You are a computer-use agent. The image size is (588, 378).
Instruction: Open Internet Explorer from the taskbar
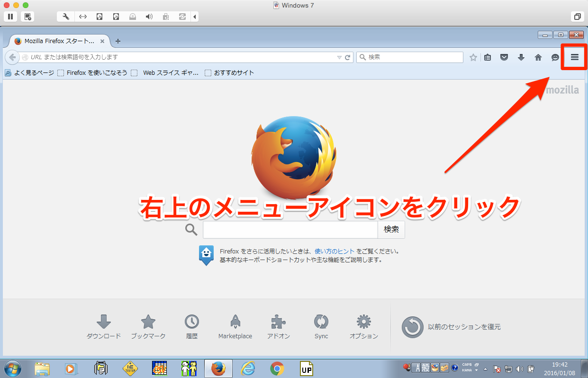coord(248,368)
